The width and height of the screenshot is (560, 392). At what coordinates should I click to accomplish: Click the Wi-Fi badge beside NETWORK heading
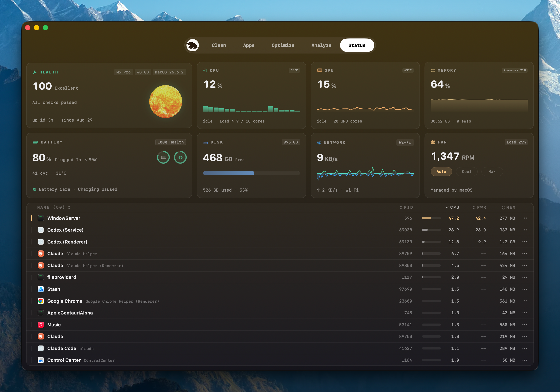(x=405, y=142)
